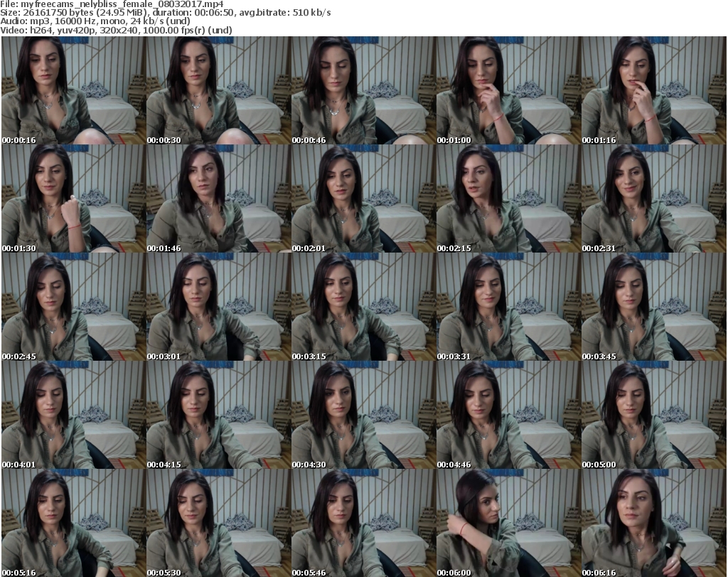Open the frame stamped 00:01:46

click(x=219, y=198)
